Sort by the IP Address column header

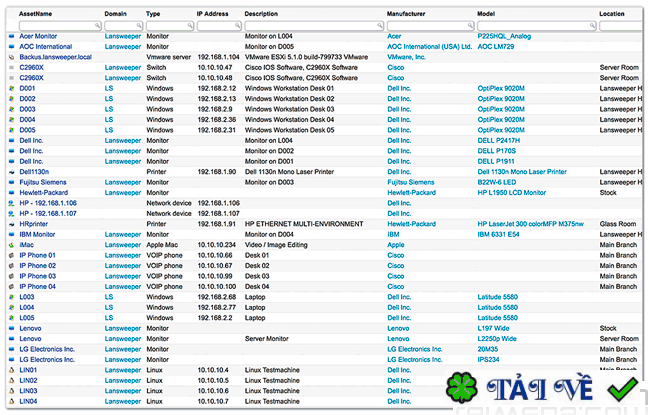(213, 14)
